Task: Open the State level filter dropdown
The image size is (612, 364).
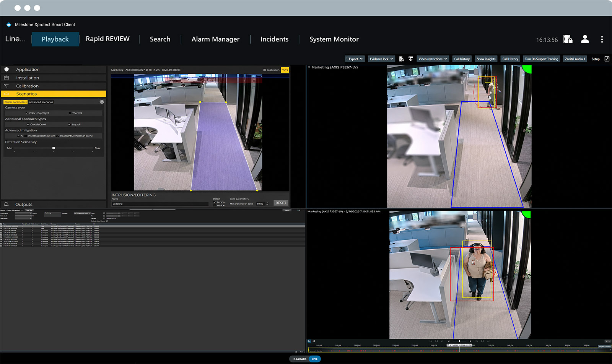Action: coord(23,216)
